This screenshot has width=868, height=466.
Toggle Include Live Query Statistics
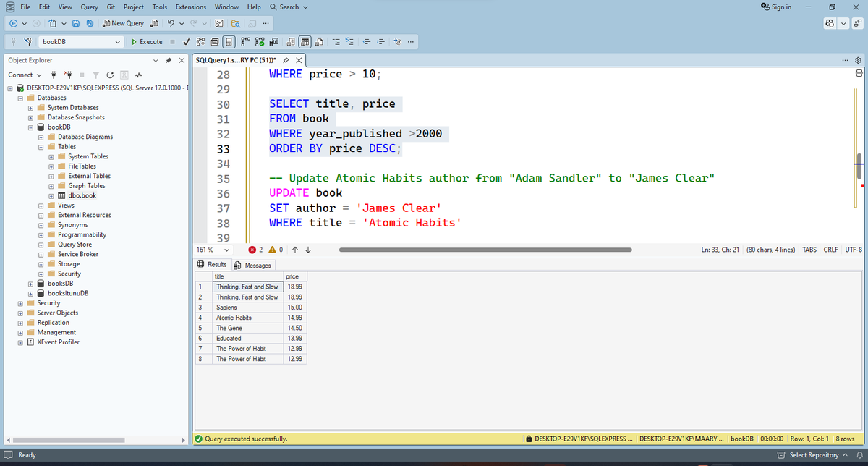(260, 41)
